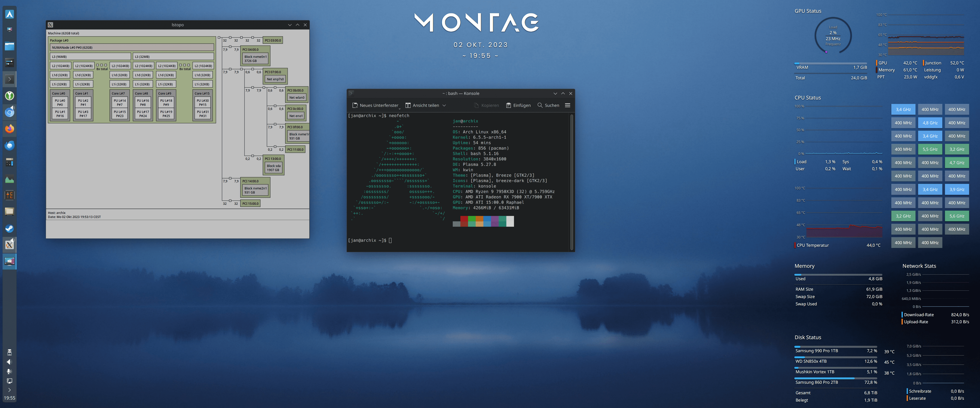Click the 4,8 GHz CPU core tile
Image resolution: width=980 pixels, height=408 pixels.
[x=930, y=123]
